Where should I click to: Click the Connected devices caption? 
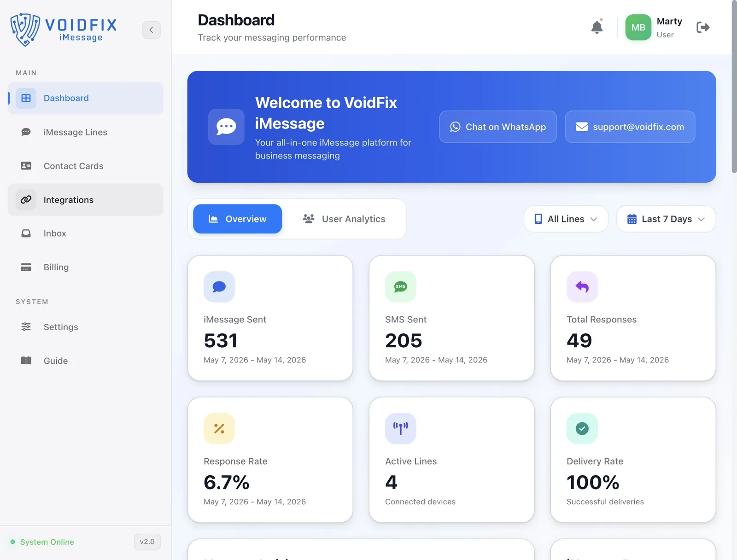420,502
